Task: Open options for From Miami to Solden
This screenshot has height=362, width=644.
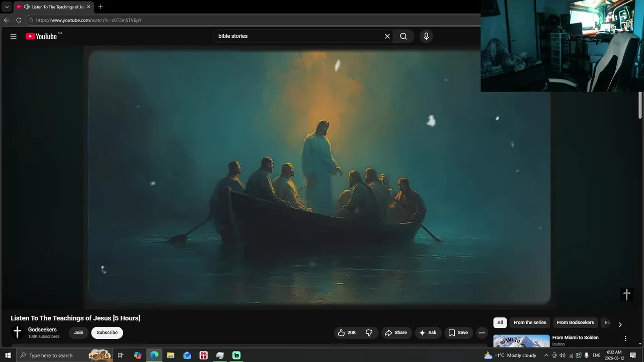Action: (x=625, y=339)
